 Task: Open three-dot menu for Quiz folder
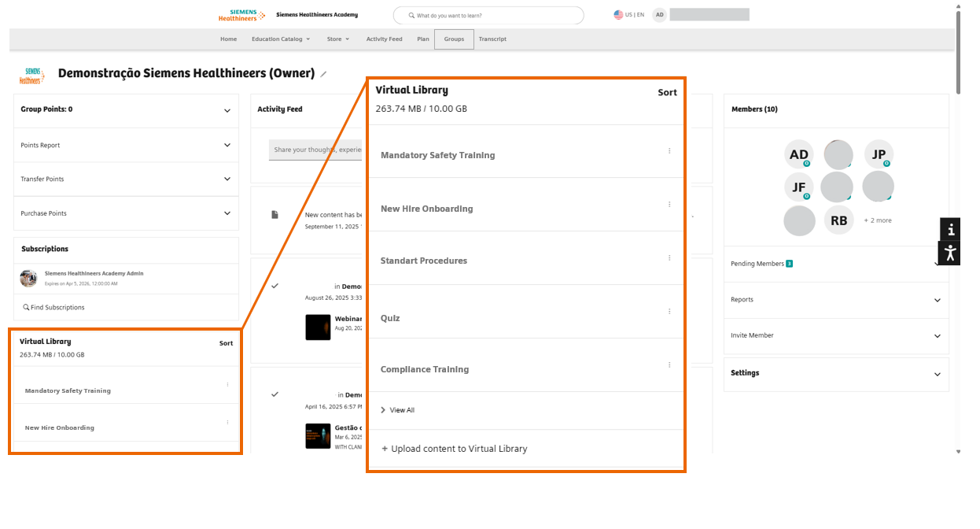pyautogui.click(x=669, y=311)
